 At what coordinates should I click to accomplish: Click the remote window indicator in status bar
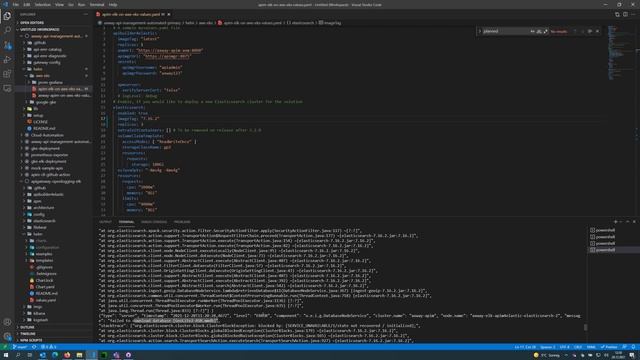tap(4, 347)
